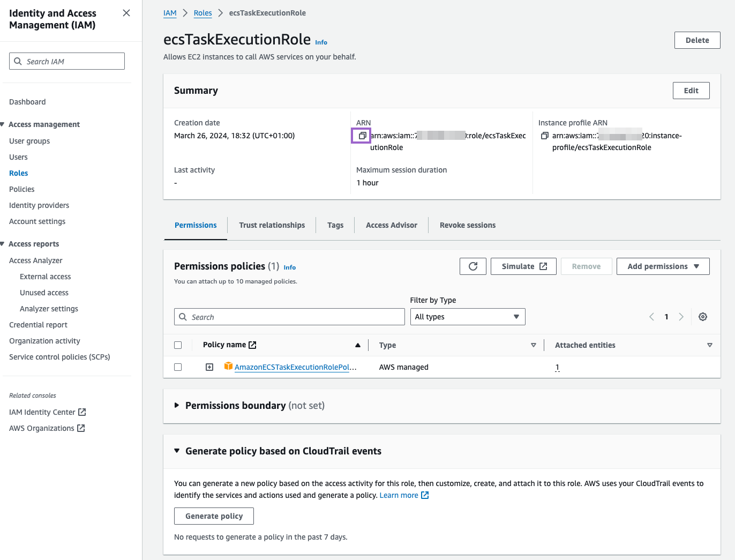Image resolution: width=735 pixels, height=560 pixels.
Task: Open the Add permissions dropdown
Action: tap(663, 266)
